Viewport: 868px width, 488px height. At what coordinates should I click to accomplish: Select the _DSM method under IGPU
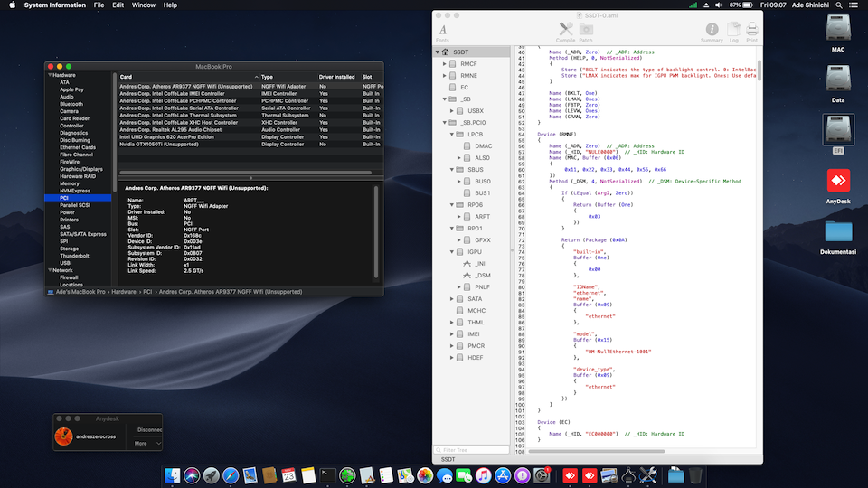click(483, 275)
